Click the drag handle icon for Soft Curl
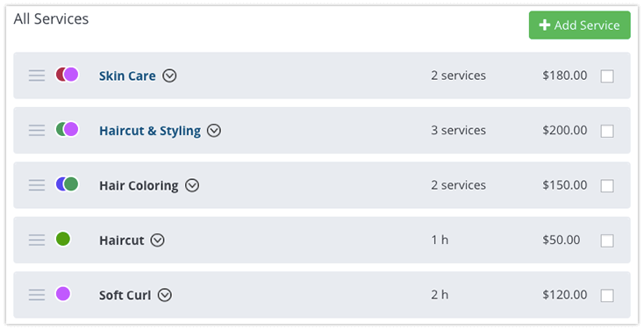This screenshot has width=644, height=330. click(37, 295)
